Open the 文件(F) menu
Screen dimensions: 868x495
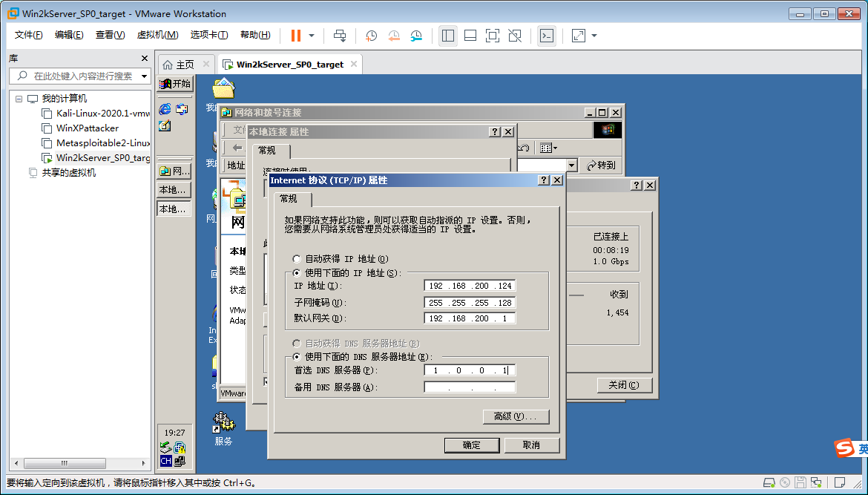click(28, 35)
